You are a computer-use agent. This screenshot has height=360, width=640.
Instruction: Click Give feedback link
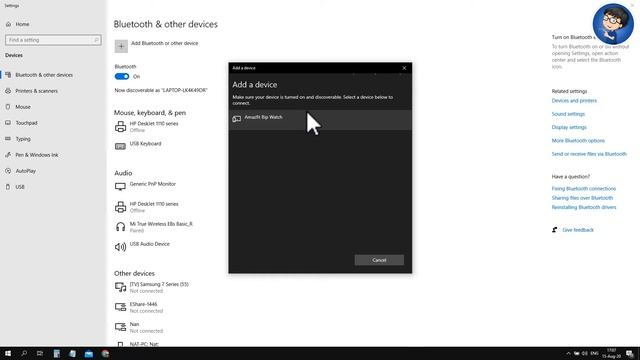tap(578, 230)
